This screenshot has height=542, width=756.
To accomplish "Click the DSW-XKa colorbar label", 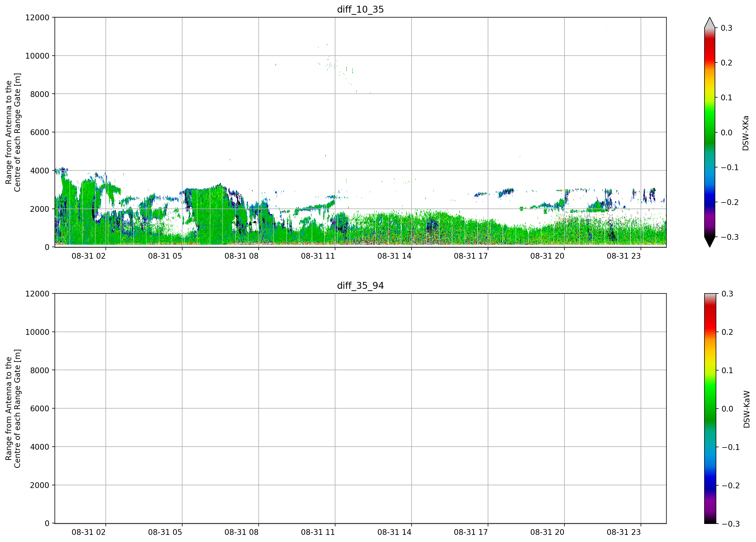I will (745, 133).
